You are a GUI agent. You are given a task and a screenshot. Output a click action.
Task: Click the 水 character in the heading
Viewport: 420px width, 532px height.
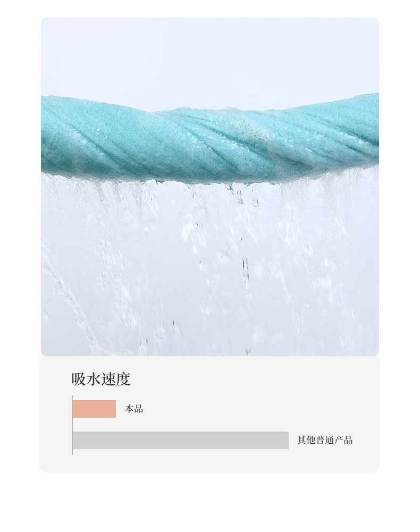click(94, 379)
